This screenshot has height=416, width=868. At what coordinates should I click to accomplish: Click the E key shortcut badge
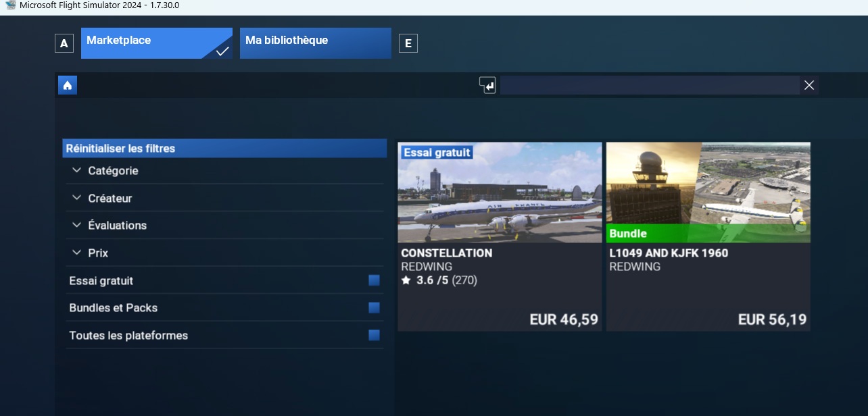tap(408, 44)
